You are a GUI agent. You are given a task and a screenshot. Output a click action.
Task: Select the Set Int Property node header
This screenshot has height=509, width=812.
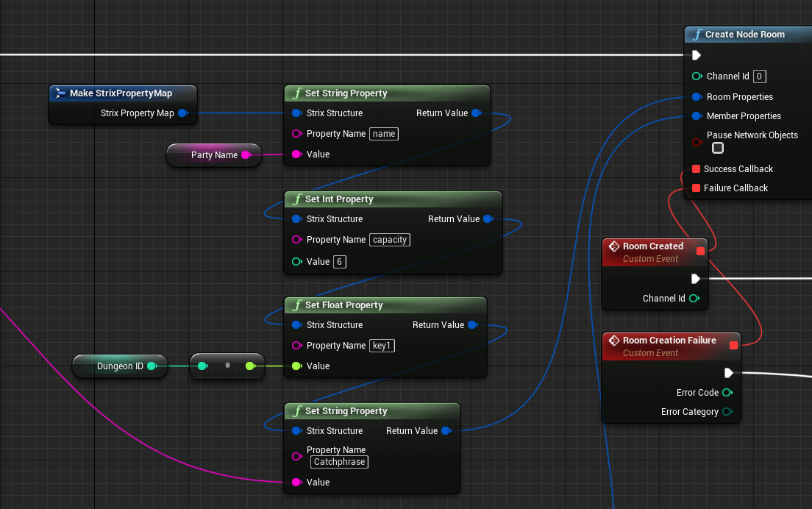point(393,199)
